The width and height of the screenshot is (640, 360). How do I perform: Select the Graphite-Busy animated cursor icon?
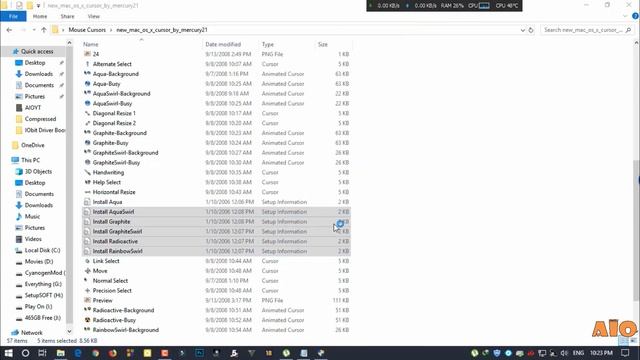(x=87, y=143)
